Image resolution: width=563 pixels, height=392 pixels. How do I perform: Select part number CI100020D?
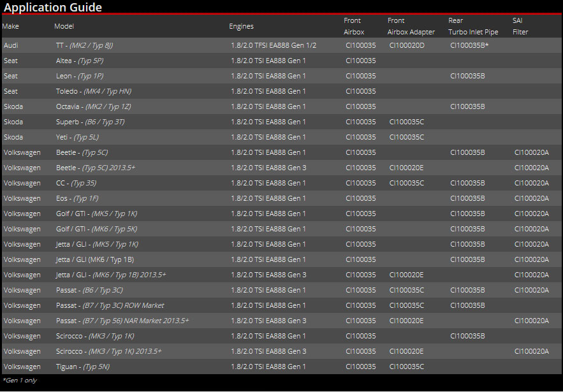tap(407, 45)
